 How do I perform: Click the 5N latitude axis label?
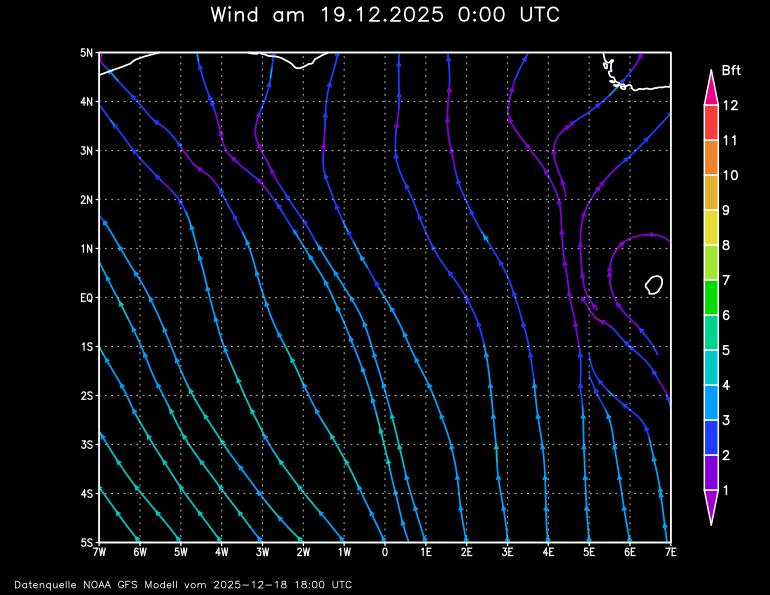86,53
